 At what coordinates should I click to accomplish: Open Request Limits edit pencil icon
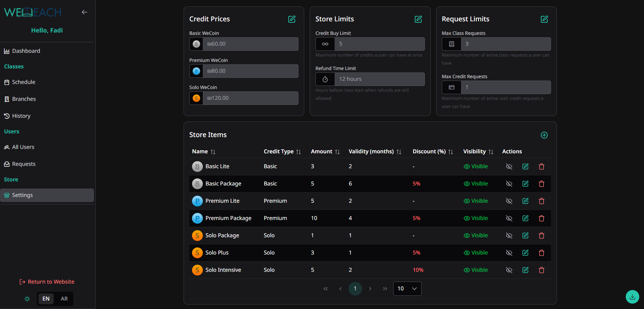544,19
